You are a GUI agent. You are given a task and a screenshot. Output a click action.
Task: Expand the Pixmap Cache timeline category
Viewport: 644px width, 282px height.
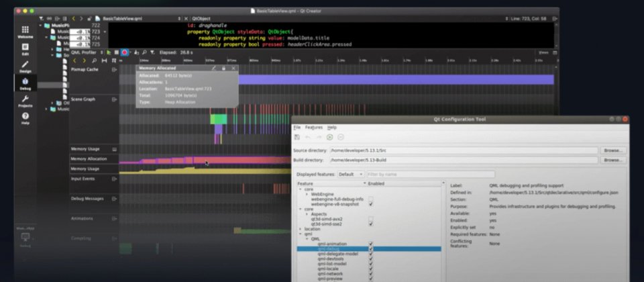pyautogui.click(x=114, y=69)
